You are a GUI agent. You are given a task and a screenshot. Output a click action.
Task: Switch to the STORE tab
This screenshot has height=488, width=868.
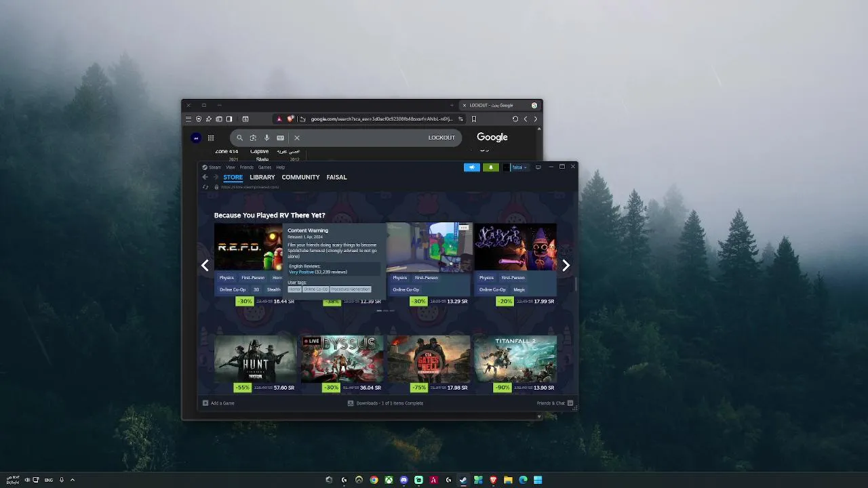[233, 177]
